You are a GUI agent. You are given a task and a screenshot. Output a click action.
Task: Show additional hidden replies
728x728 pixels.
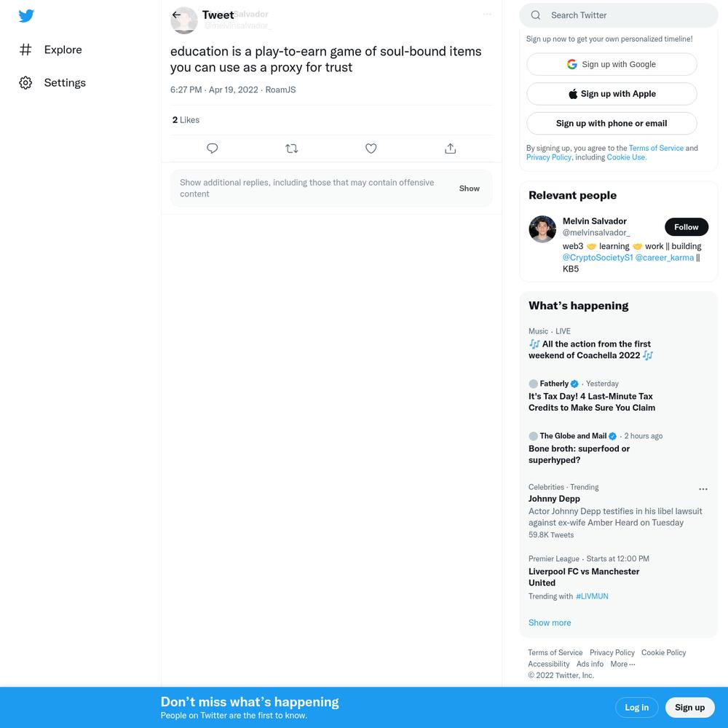[469, 189]
